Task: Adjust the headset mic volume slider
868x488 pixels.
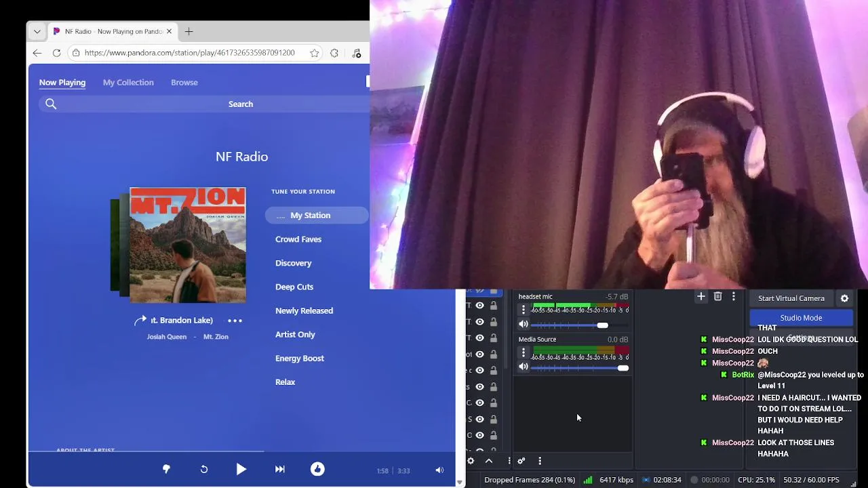Action: (580, 325)
